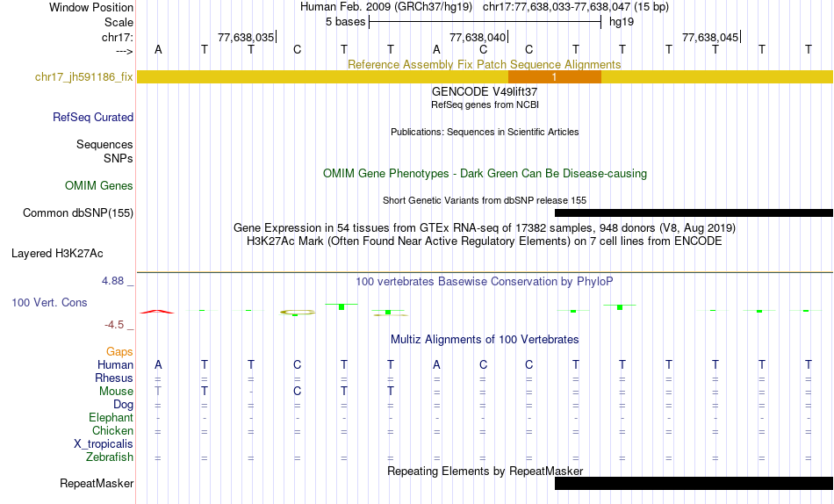This screenshot has height=504, width=834.
Task: Click the H3K27Ac Mark ENCODE title
Action: tap(484, 241)
